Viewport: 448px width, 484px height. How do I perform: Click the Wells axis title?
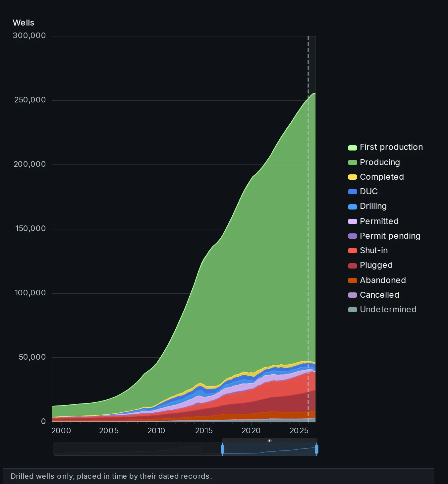[x=24, y=23]
